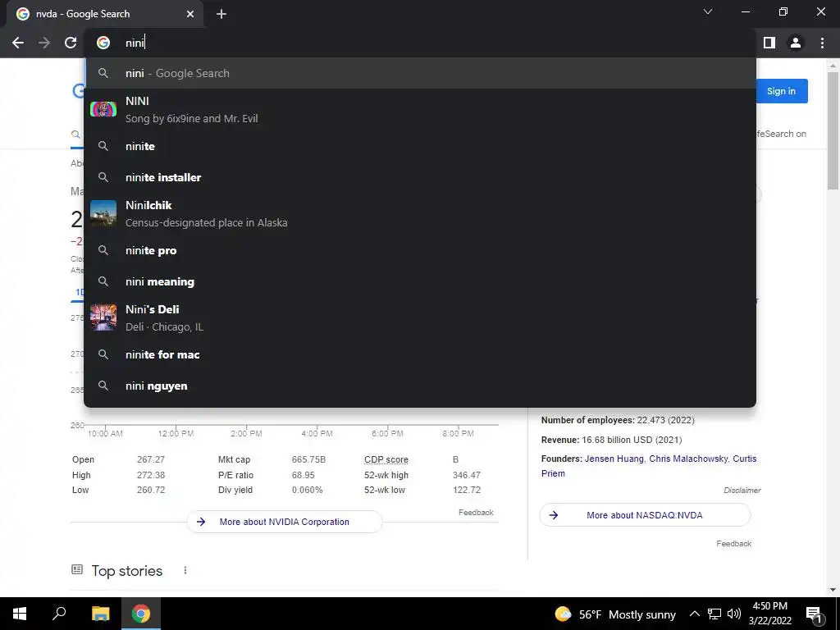
Task: Open the Chrome profile icon
Action: (796, 43)
